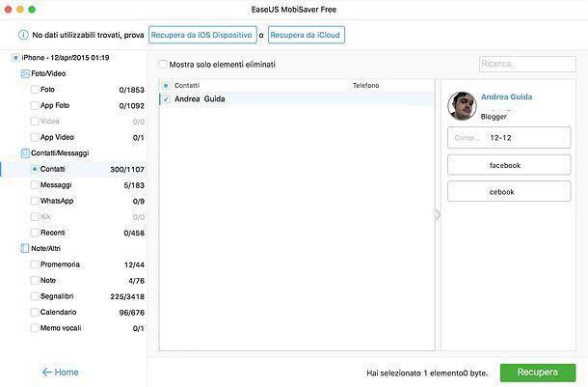588x387 pixels.
Task: Toggle the iPhone backup root checkbox
Action: pos(15,58)
